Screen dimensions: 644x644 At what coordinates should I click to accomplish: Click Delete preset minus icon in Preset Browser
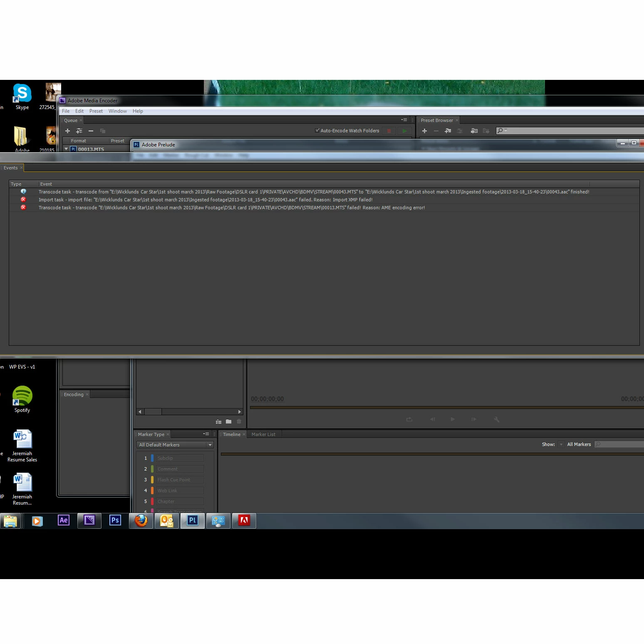436,131
